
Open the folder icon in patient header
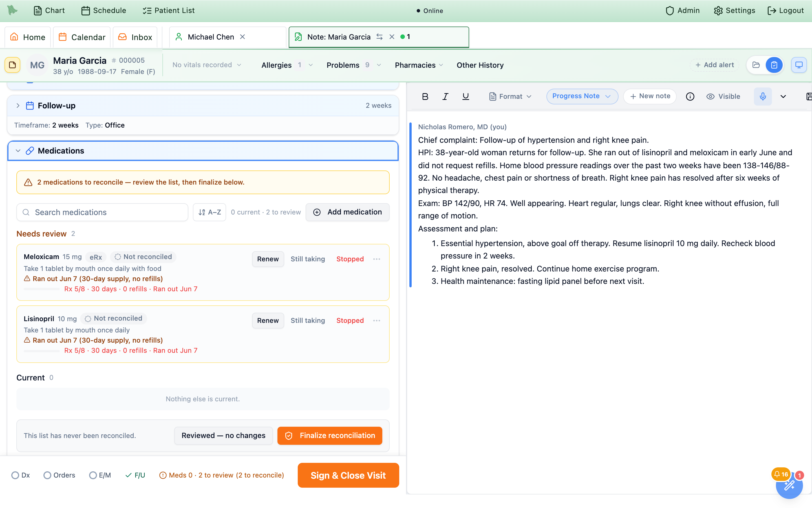pos(756,65)
